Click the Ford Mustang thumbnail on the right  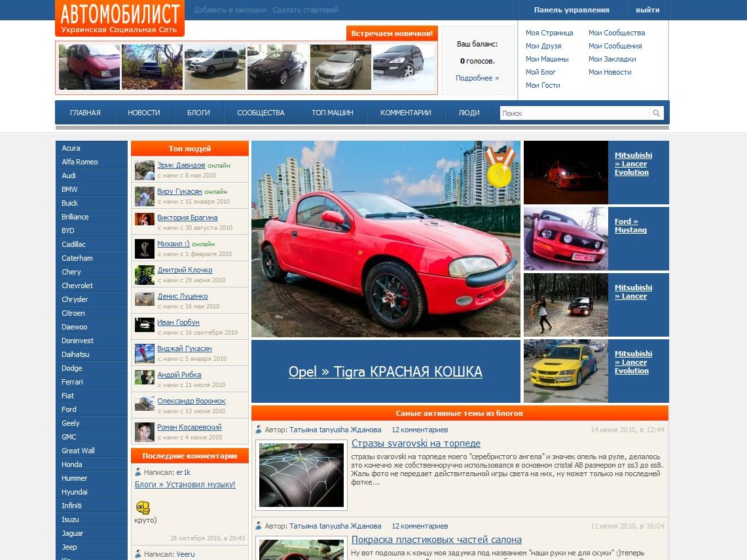pyautogui.click(x=566, y=238)
